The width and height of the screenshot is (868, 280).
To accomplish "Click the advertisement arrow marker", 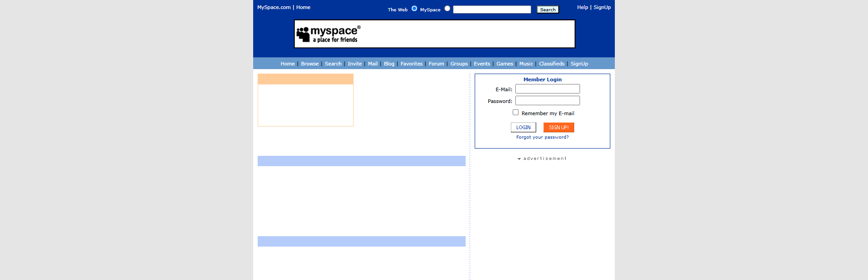I will [519, 159].
